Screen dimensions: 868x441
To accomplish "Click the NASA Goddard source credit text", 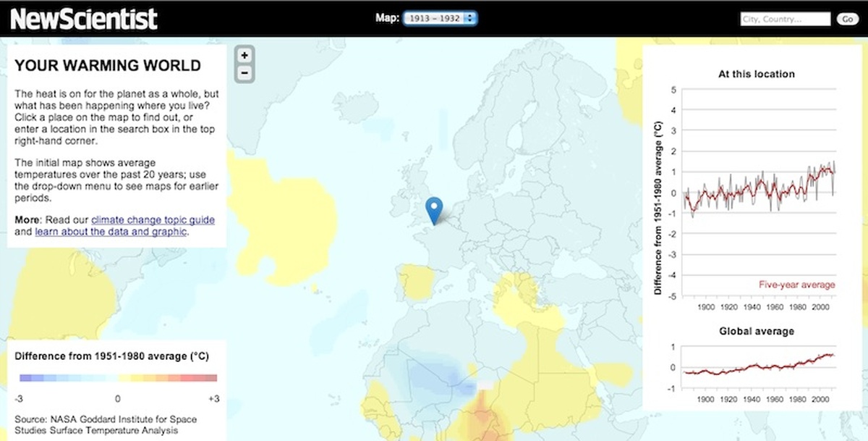I will 106,424.
